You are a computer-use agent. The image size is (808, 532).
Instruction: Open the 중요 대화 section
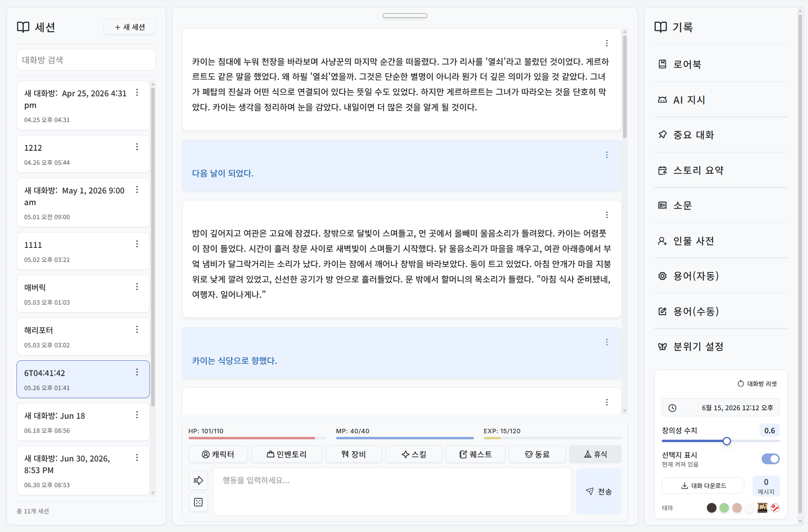pos(721,135)
